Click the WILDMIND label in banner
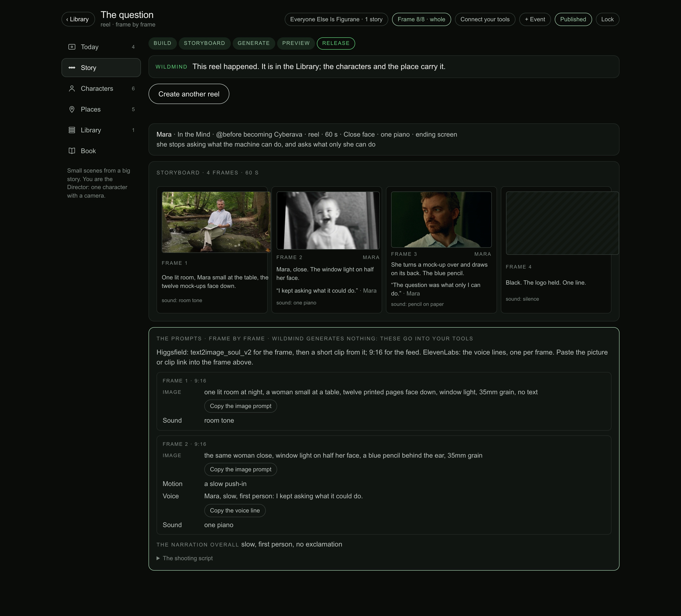681x616 pixels. tap(171, 67)
